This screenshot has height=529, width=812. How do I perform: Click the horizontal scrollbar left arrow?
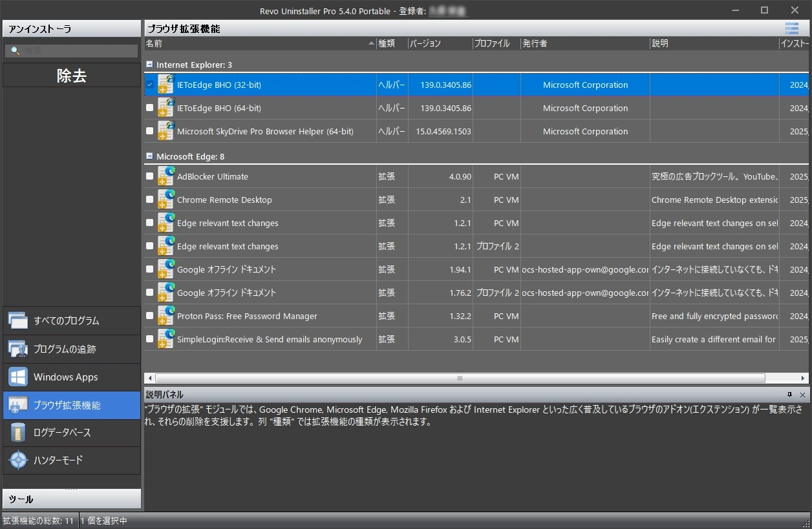point(150,378)
